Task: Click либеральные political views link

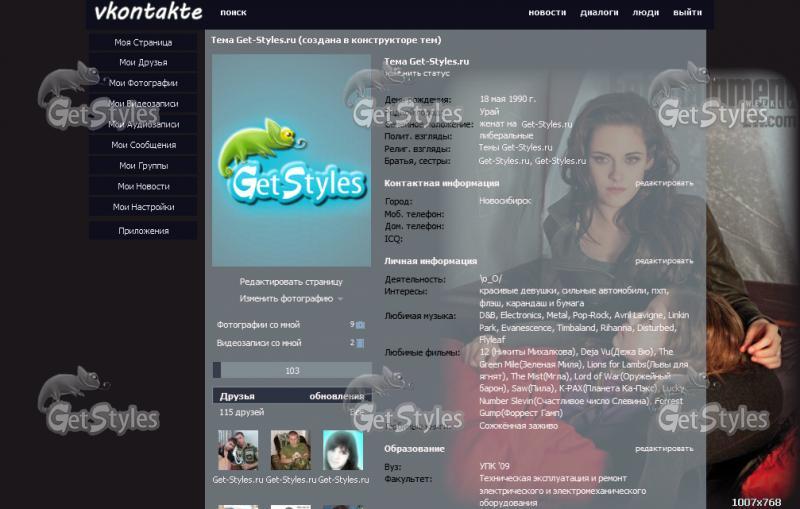Action: [506, 136]
